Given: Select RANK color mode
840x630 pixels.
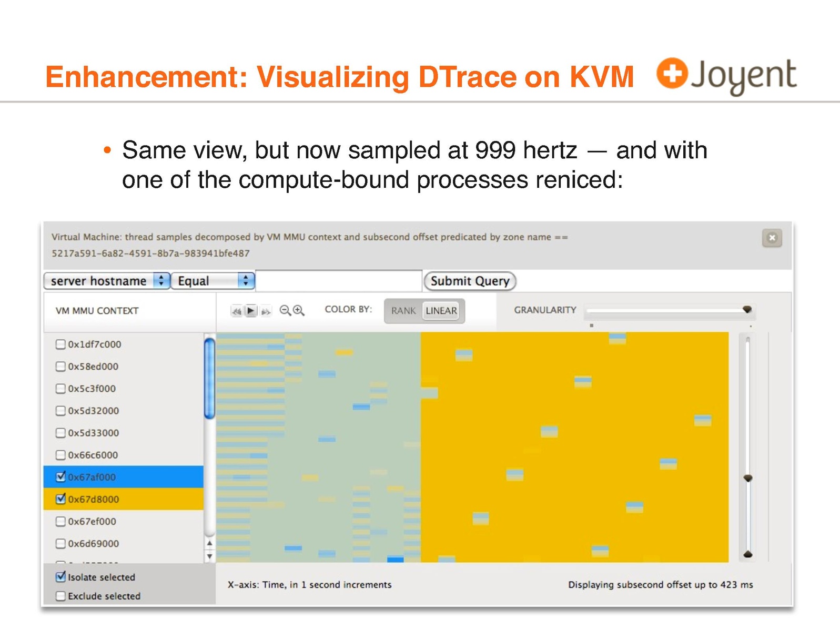Looking at the screenshot, I should (x=403, y=311).
